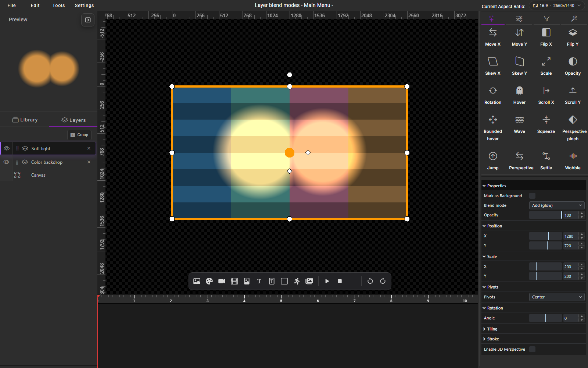Select the Skew X effect
The image size is (588, 368).
493,66
